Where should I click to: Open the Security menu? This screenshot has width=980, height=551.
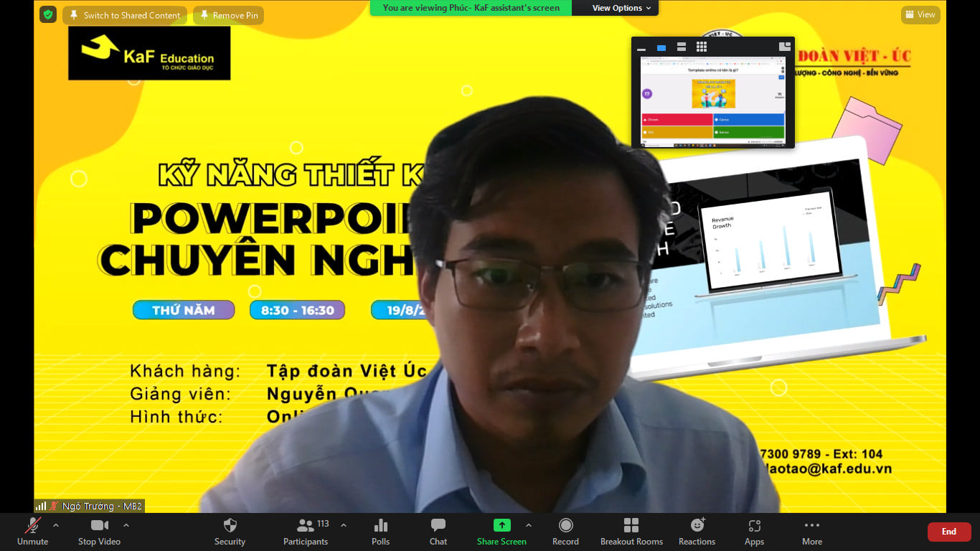point(230,532)
